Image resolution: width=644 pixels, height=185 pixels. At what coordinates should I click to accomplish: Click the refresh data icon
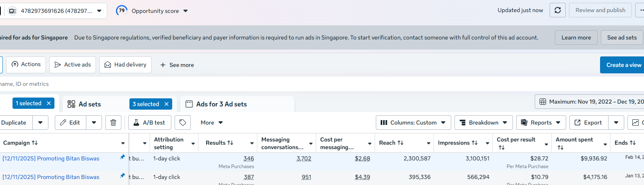[557, 10]
